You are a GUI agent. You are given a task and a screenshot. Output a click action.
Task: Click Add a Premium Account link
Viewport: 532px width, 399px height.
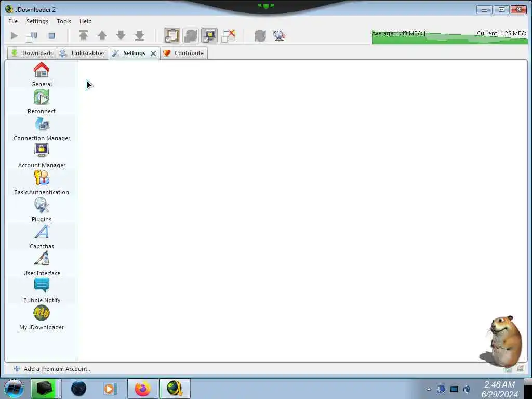pos(53,369)
